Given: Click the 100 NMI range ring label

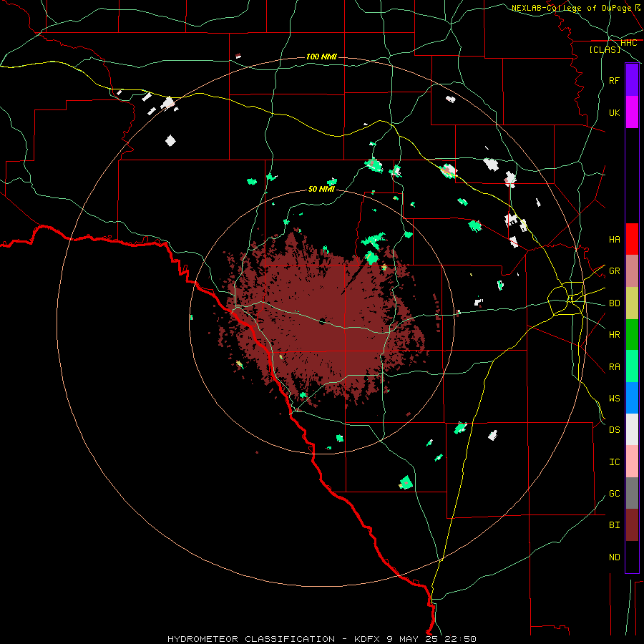Looking at the screenshot, I should 321,57.
